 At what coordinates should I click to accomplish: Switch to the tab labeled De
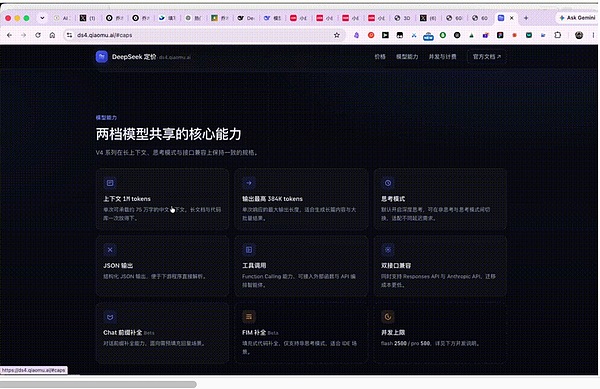246,18
